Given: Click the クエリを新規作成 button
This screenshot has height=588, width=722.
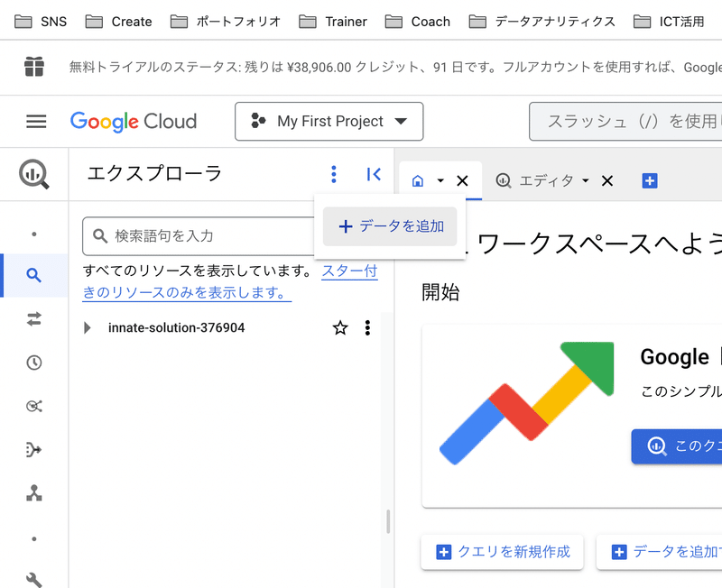Looking at the screenshot, I should (502, 552).
